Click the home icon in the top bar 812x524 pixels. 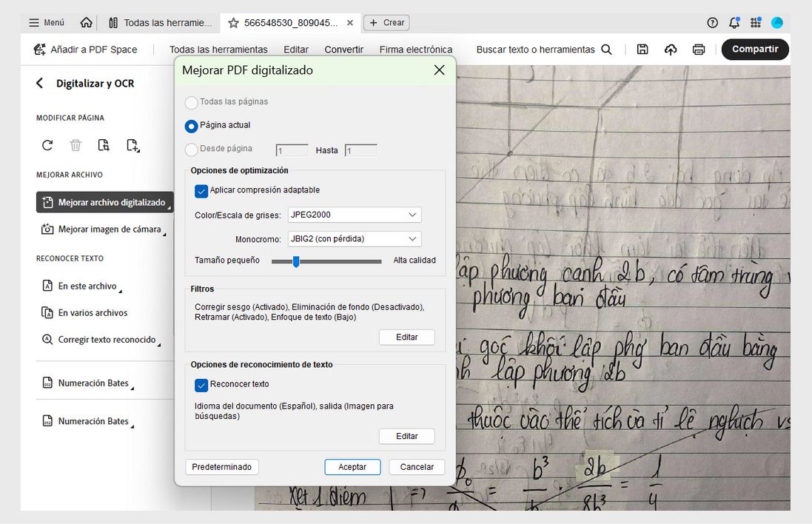point(86,22)
